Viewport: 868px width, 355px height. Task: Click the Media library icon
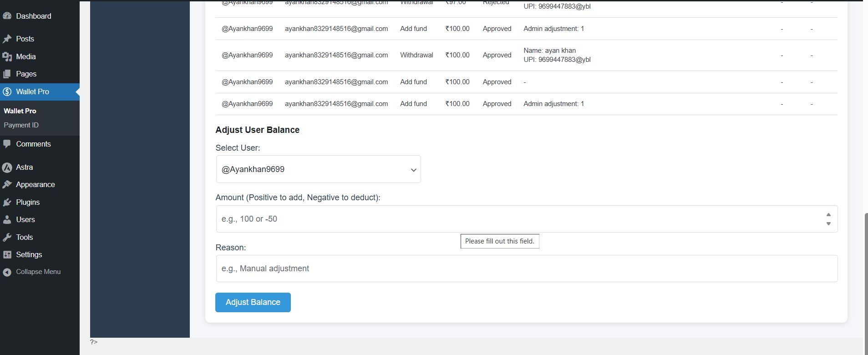pos(7,56)
